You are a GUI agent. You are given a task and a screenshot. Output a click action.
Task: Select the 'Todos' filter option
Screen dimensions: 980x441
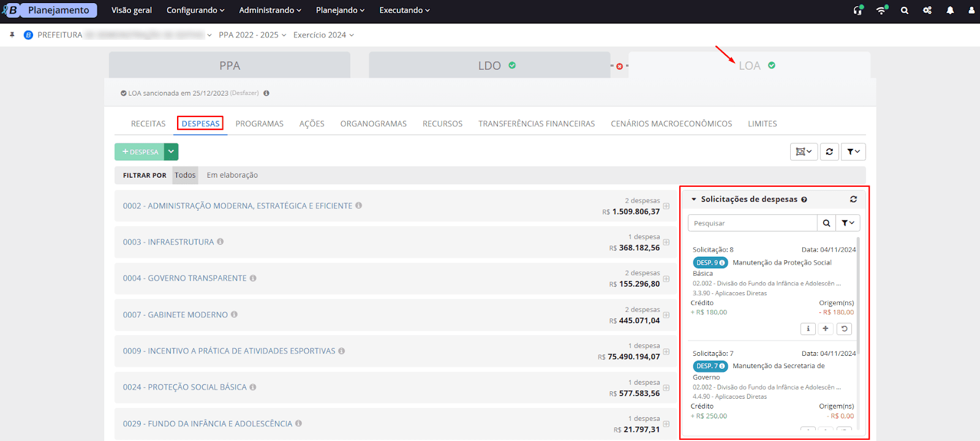pyautogui.click(x=185, y=175)
